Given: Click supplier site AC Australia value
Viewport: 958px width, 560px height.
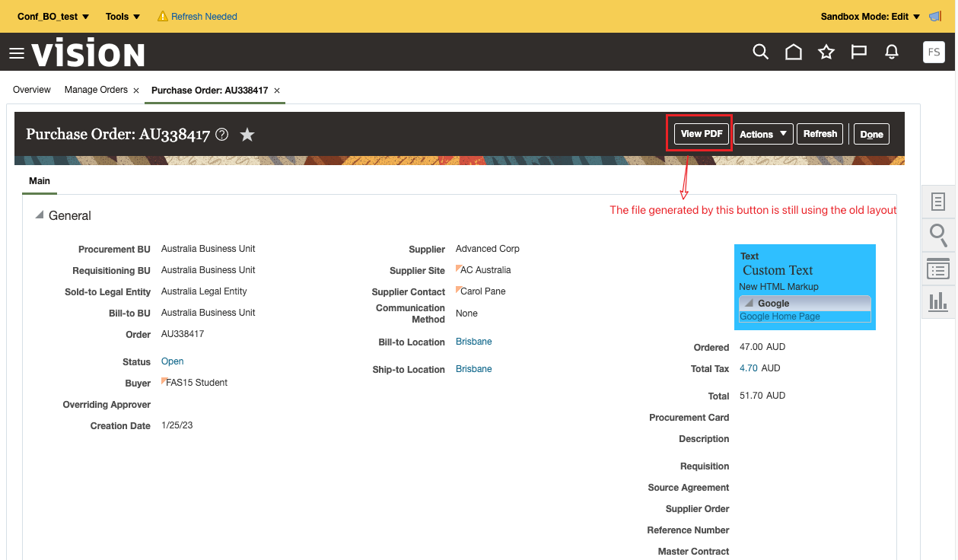Looking at the screenshot, I should [485, 270].
